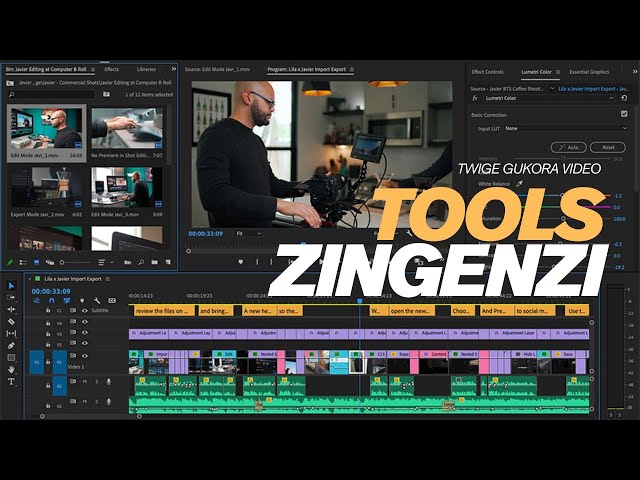This screenshot has width=640, height=480.
Task: Open Program monitor Fit zoom dropdown
Action: (249, 233)
